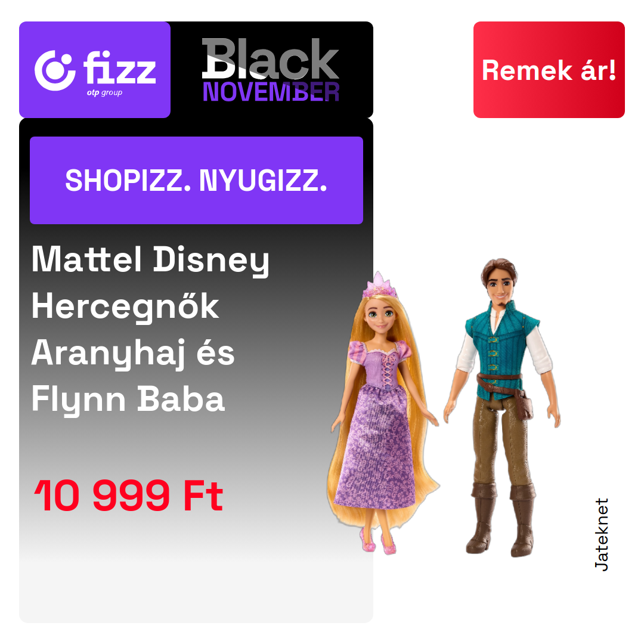Click the word Black in banner

pos(271,58)
